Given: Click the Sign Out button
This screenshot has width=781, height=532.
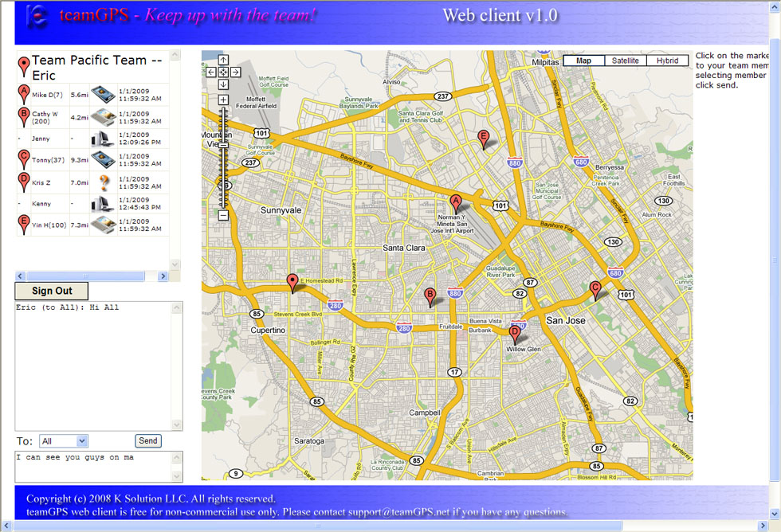Looking at the screenshot, I should [x=52, y=291].
